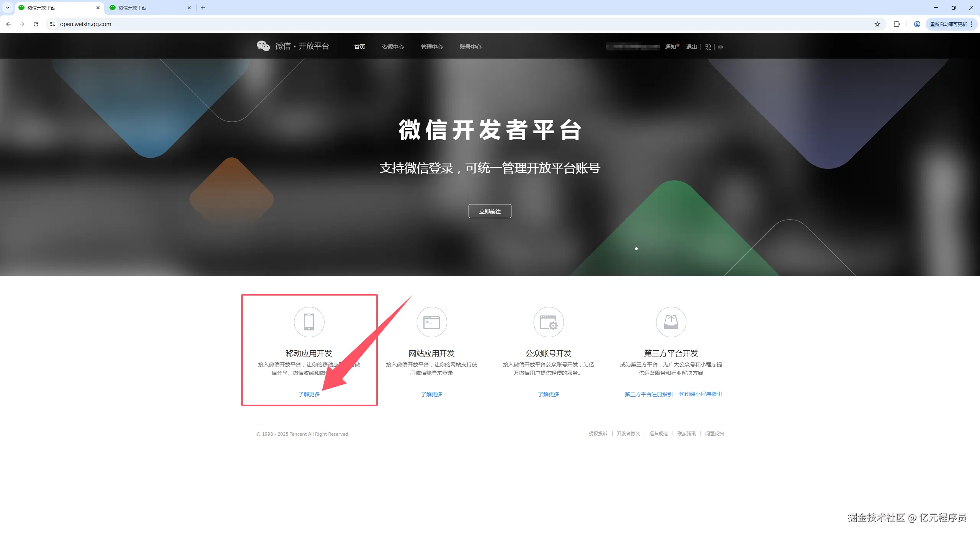Open the Chrome profile avatar icon
Screen dimensions: 980x536
pos(917,24)
